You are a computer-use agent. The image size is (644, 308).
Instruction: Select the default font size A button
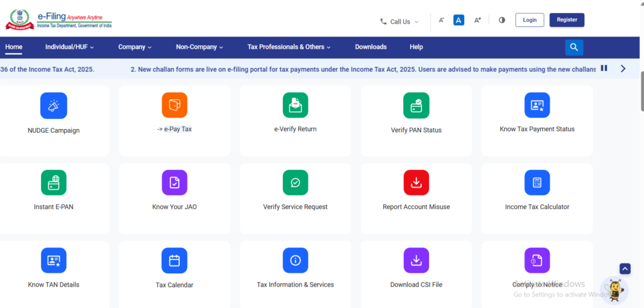[459, 20]
